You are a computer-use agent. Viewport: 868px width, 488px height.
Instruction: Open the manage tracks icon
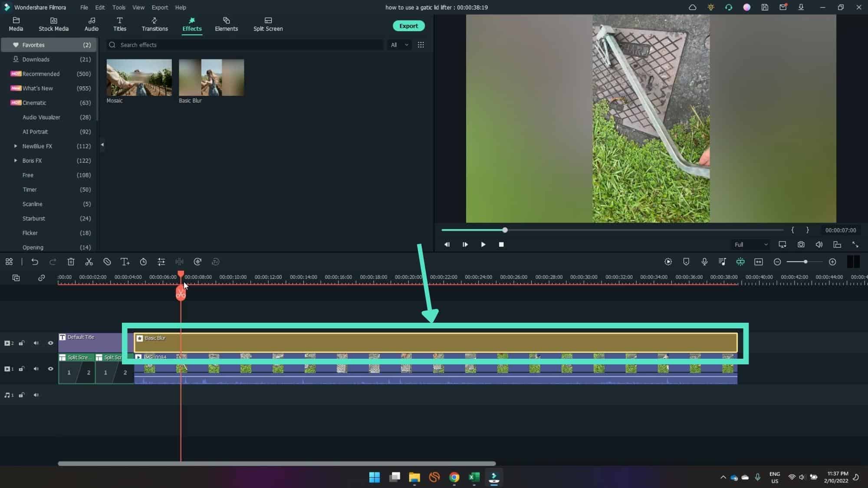tap(16, 278)
